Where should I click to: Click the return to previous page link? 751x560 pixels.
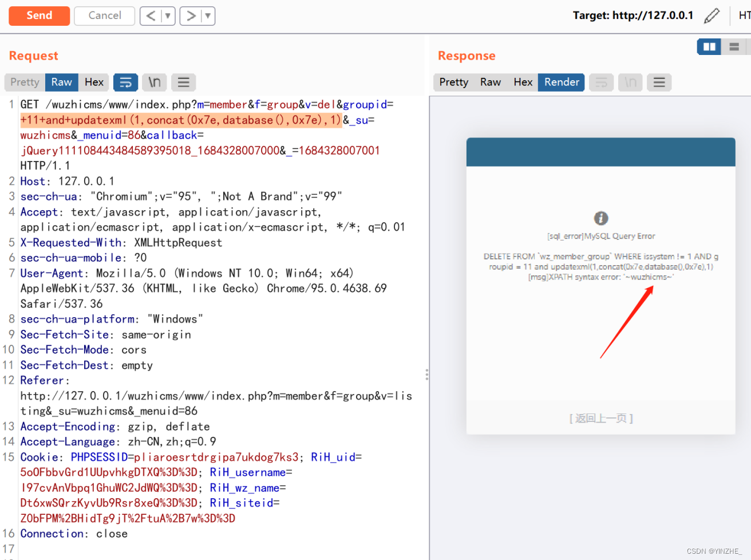601,419
